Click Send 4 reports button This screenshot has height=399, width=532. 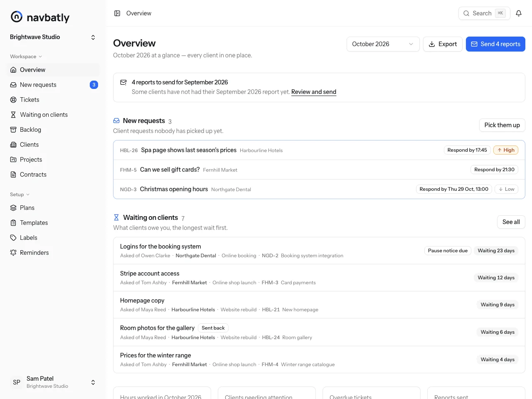[495, 44]
